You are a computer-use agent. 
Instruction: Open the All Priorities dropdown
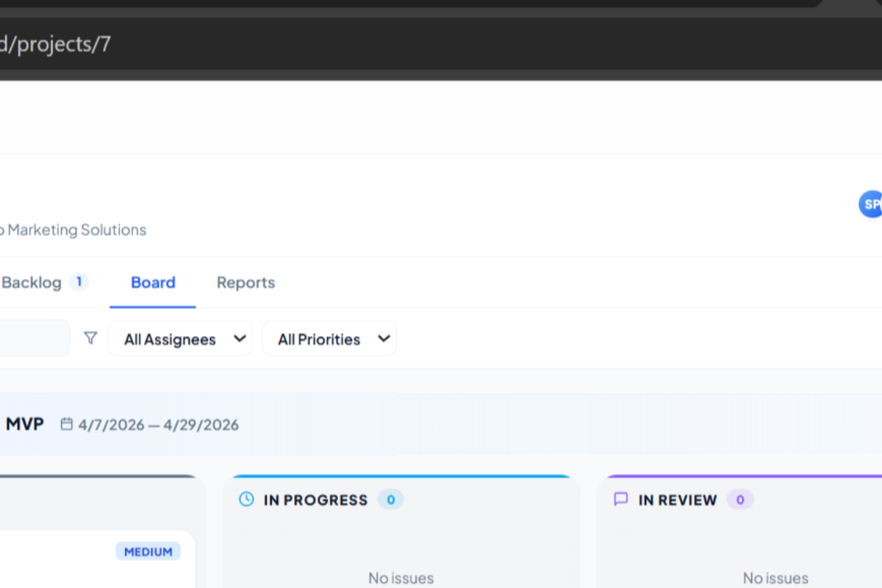click(x=329, y=339)
